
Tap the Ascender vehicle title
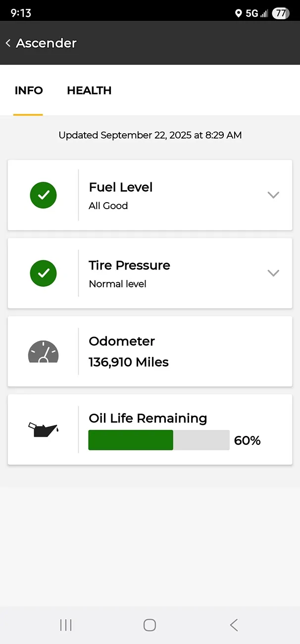(46, 43)
